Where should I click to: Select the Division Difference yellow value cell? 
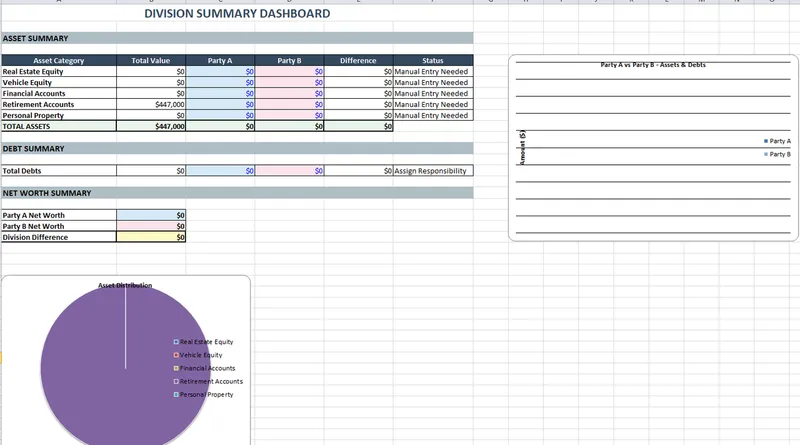pos(151,237)
